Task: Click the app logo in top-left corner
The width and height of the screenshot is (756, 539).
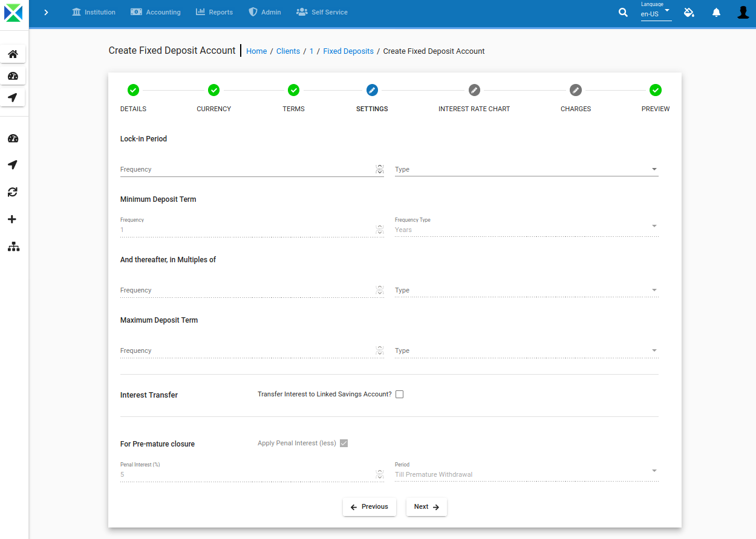Action: (x=13, y=13)
